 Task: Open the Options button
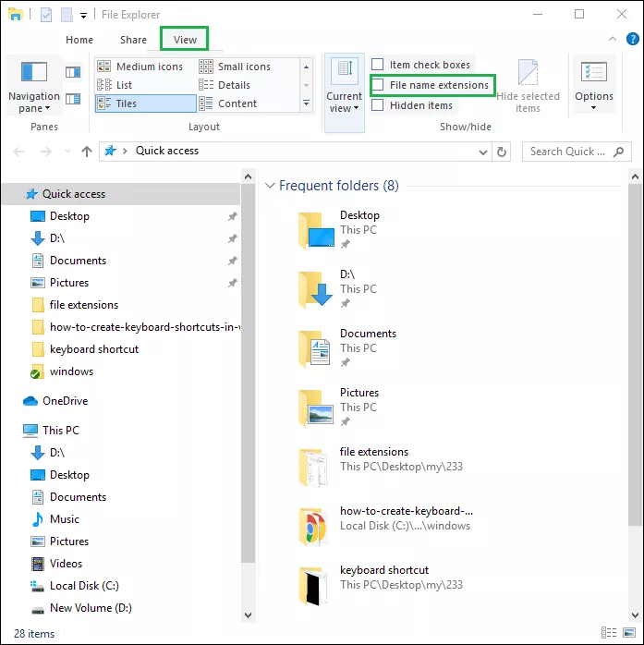coord(594,86)
